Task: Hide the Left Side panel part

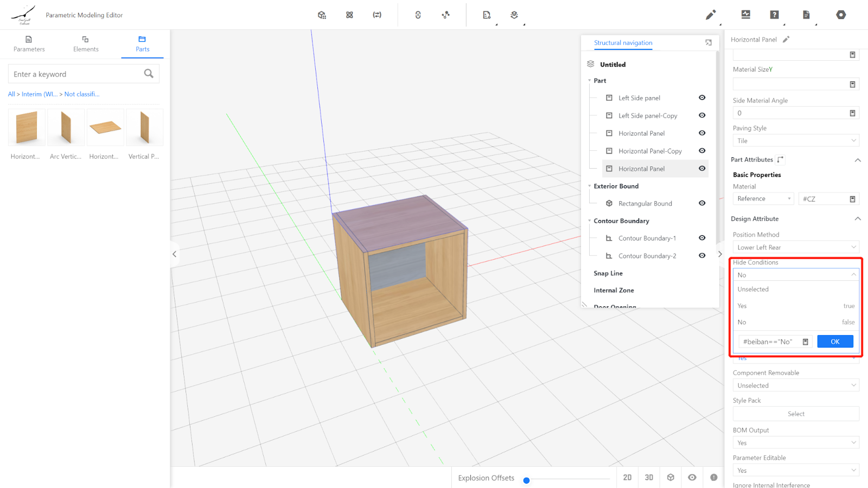Action: (702, 98)
